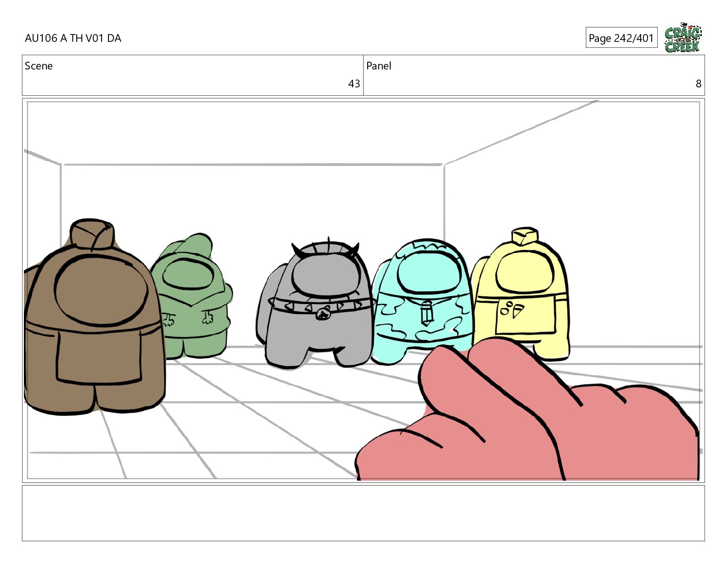This screenshot has height=563, width=728.
Task: Click the gray horned crewmate figure
Action: (316, 304)
